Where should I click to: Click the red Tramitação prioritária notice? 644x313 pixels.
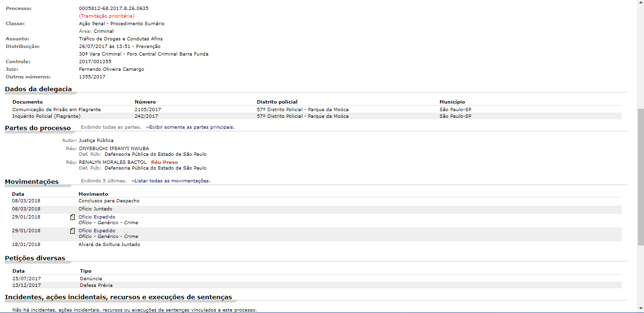click(107, 16)
